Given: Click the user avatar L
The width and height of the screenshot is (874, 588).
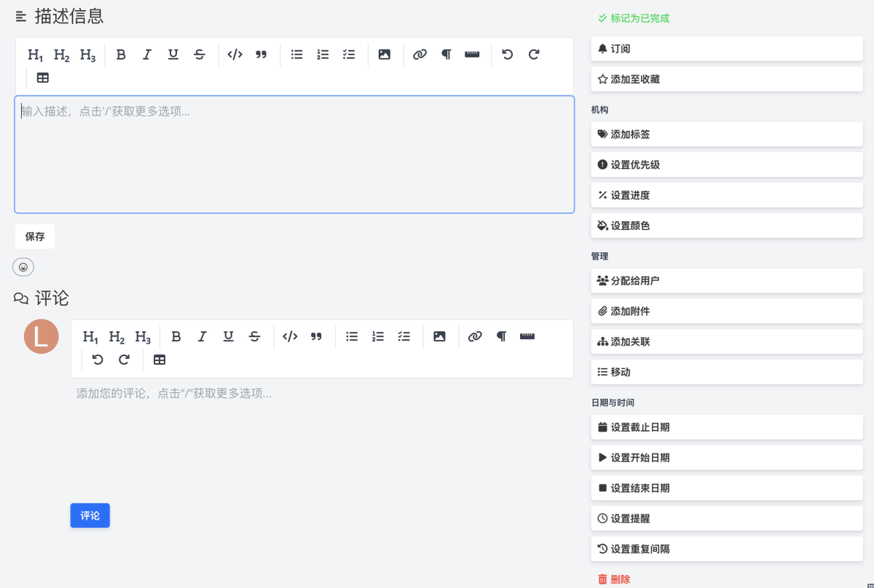Looking at the screenshot, I should pyautogui.click(x=42, y=336).
